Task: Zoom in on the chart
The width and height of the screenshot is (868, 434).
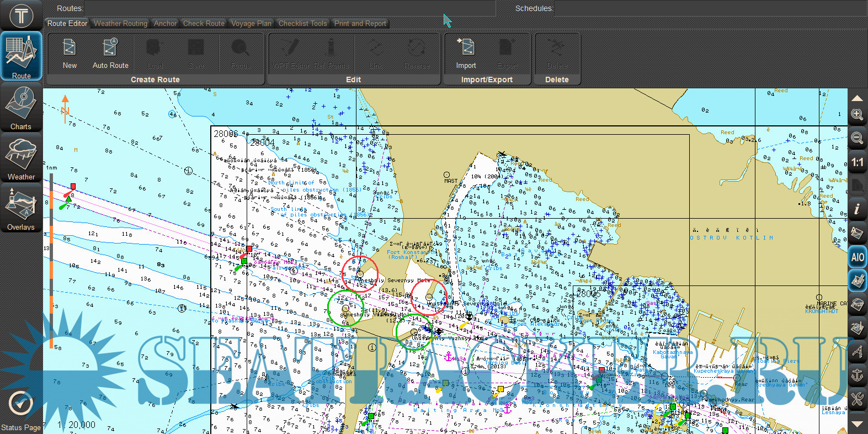Action: pyautogui.click(x=857, y=114)
